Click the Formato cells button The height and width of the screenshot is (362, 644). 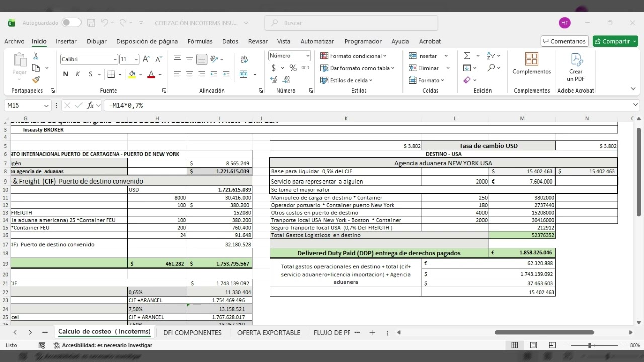pos(427,80)
